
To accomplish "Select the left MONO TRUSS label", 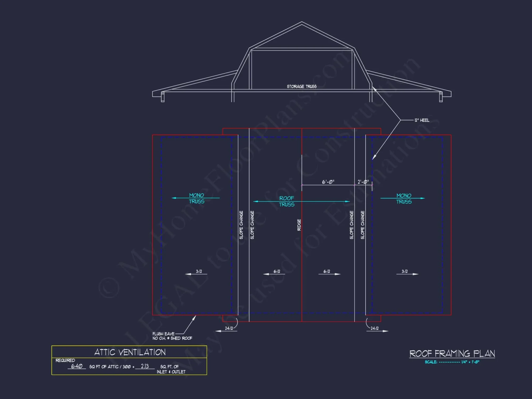I will (x=197, y=198).
